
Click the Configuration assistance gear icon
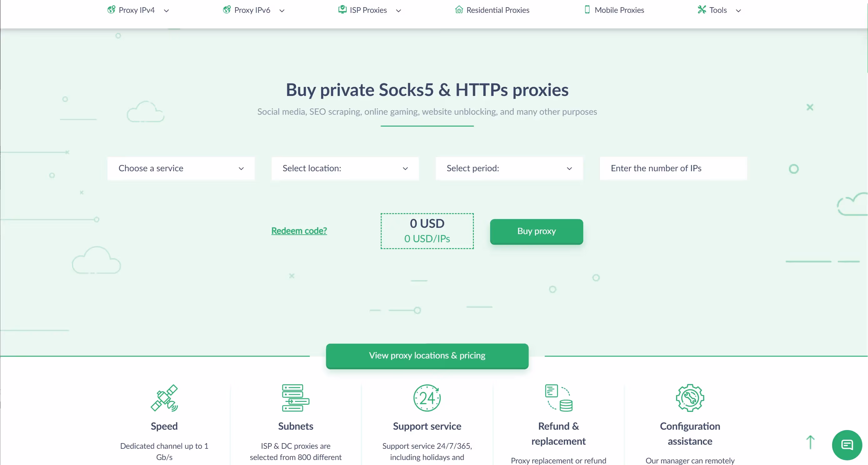pyautogui.click(x=690, y=398)
